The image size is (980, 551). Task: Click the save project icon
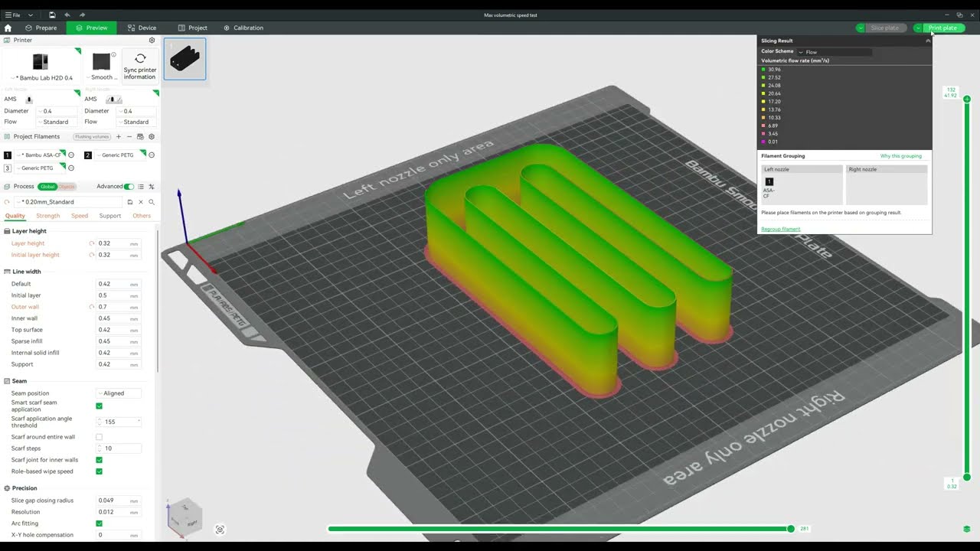coord(51,15)
